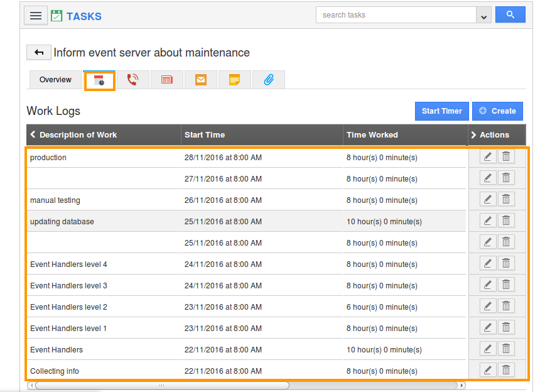Create a new work log entry
545x392 pixels.
tap(497, 111)
